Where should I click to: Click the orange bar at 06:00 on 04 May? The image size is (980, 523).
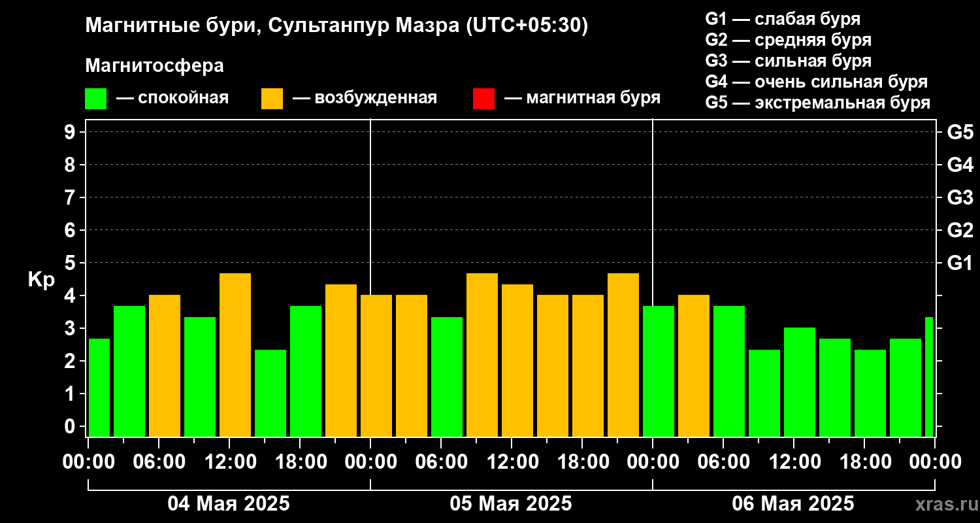coord(165,365)
